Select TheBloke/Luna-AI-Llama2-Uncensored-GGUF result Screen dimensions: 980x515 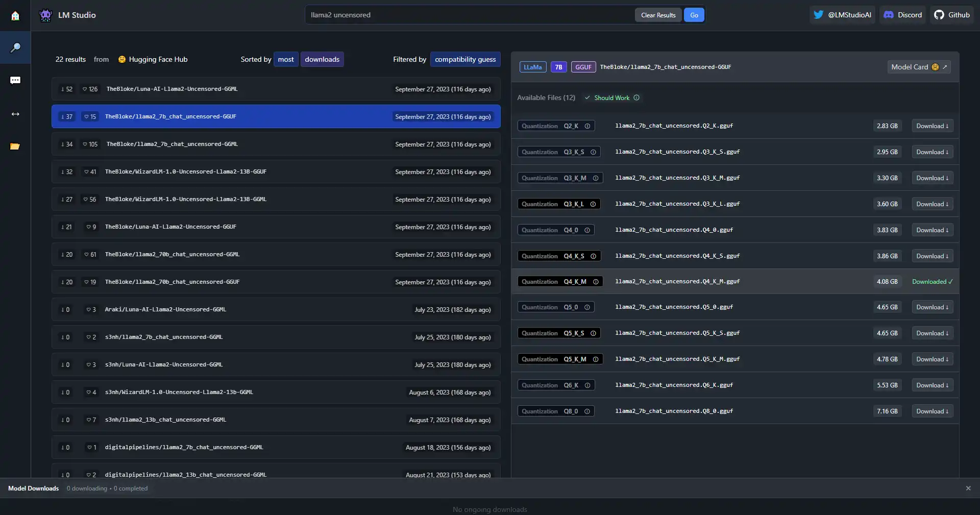[276, 227]
